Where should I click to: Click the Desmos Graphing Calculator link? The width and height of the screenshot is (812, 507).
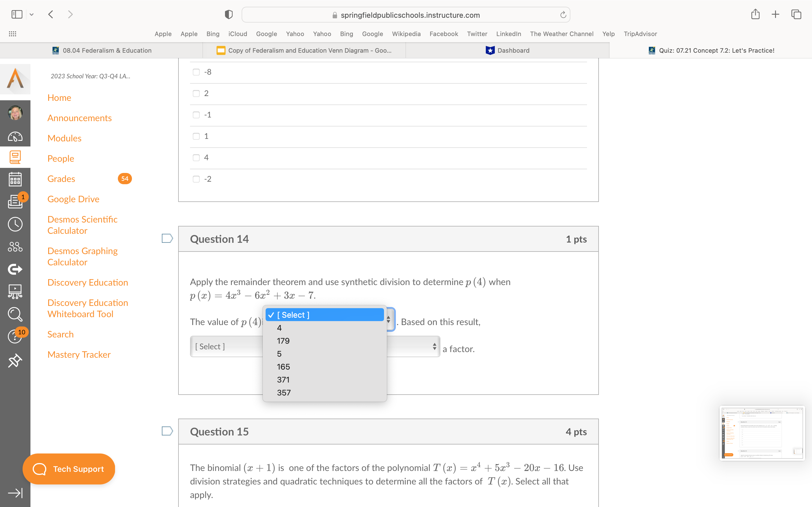point(82,256)
